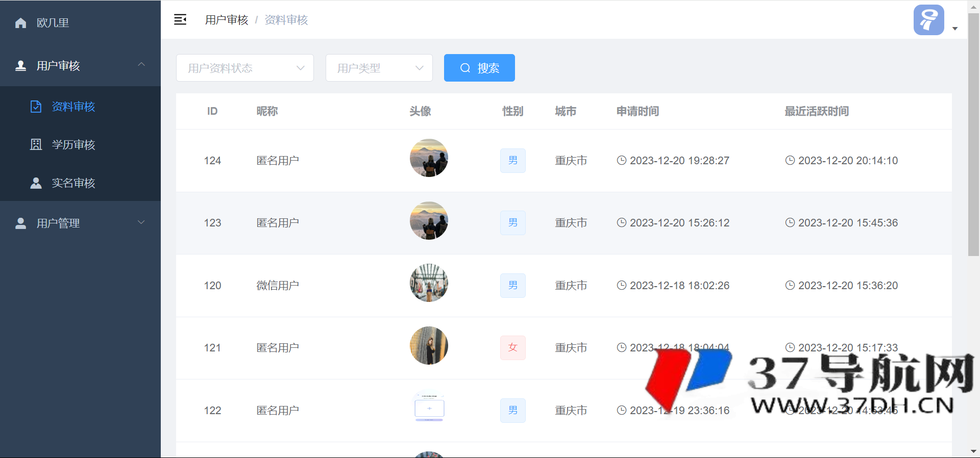980x458 pixels.
Task: Click the 用户审核 person icon in the sidebar
Action: [21, 66]
